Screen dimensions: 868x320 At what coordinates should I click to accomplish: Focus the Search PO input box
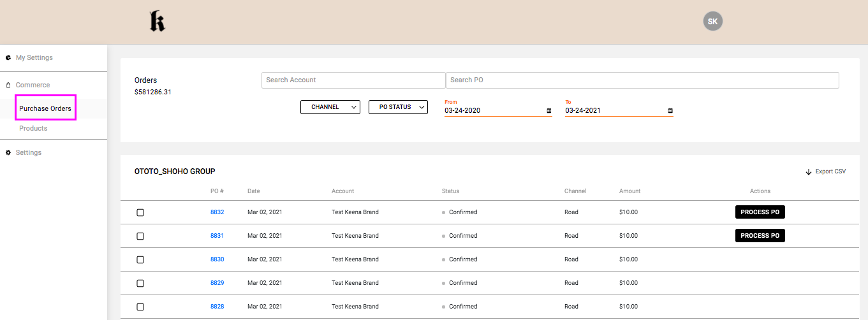coord(642,80)
